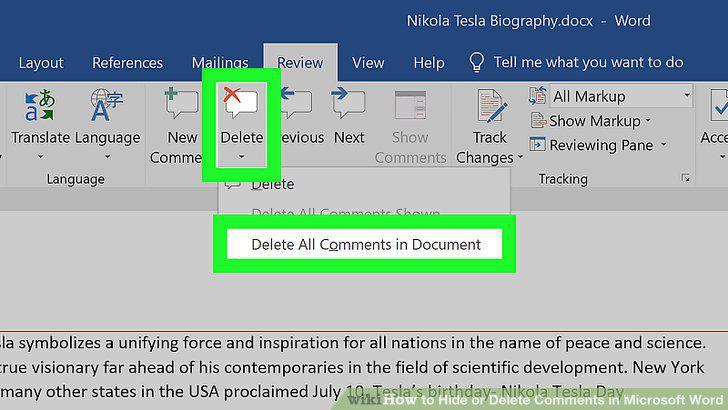
Task: Click the Reviewing Pane button
Action: [592, 145]
